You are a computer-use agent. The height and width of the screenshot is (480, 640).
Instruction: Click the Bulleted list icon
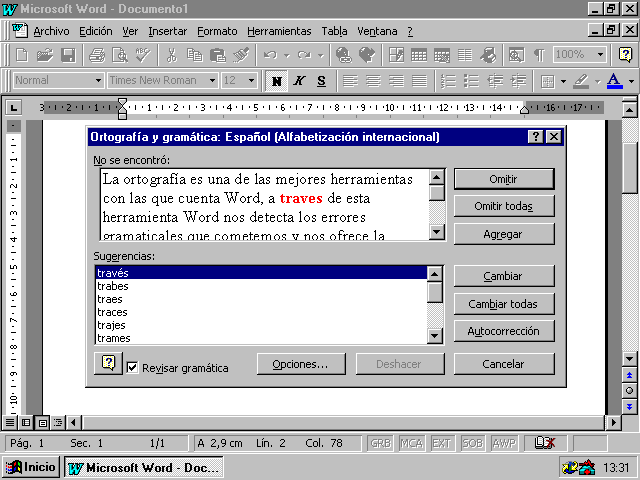tap(471, 81)
